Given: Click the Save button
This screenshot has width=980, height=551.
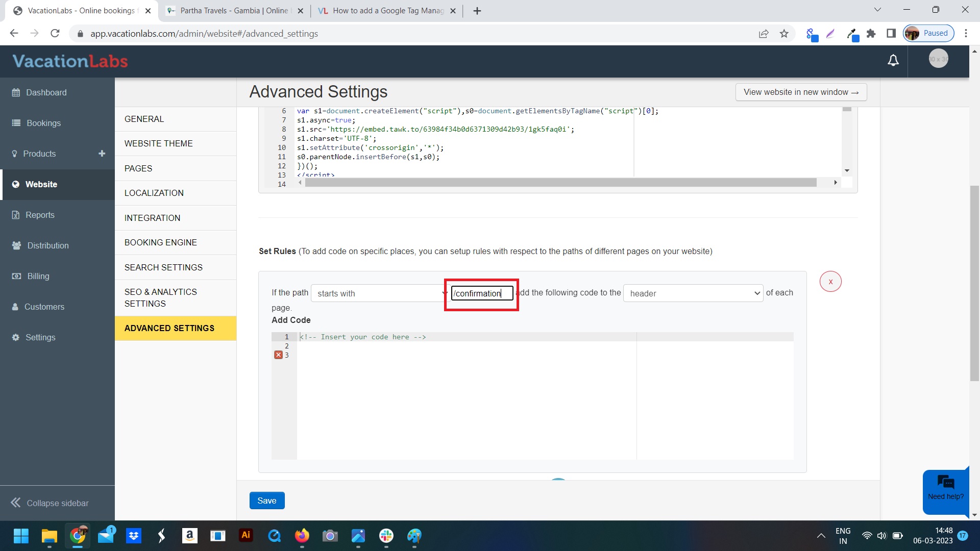Looking at the screenshot, I should [266, 500].
